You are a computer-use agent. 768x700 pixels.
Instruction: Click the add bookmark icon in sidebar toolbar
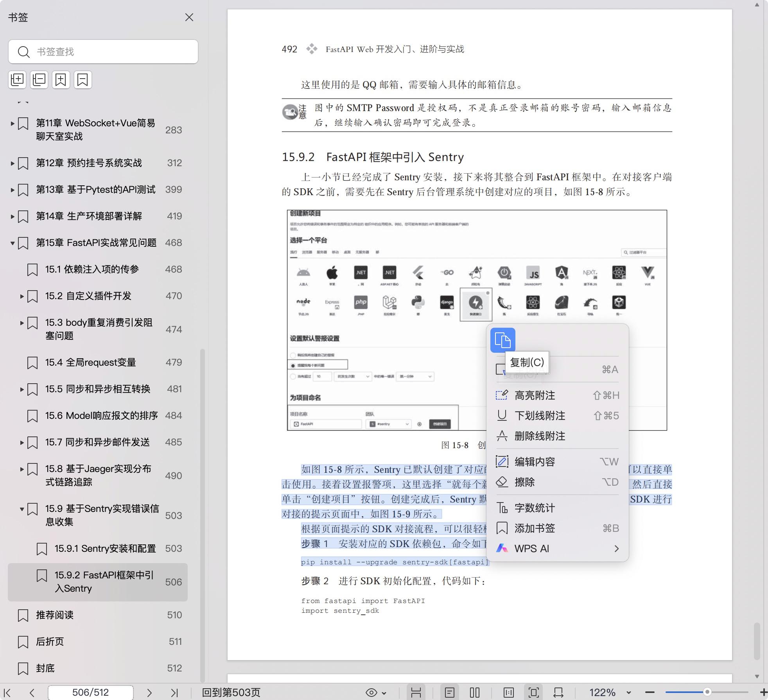tap(61, 80)
